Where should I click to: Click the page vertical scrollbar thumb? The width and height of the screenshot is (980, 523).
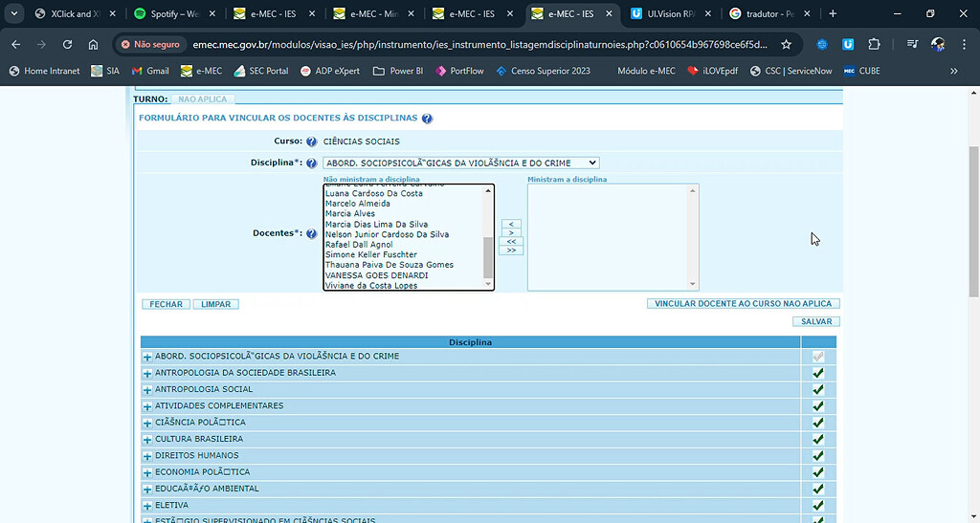[973, 221]
